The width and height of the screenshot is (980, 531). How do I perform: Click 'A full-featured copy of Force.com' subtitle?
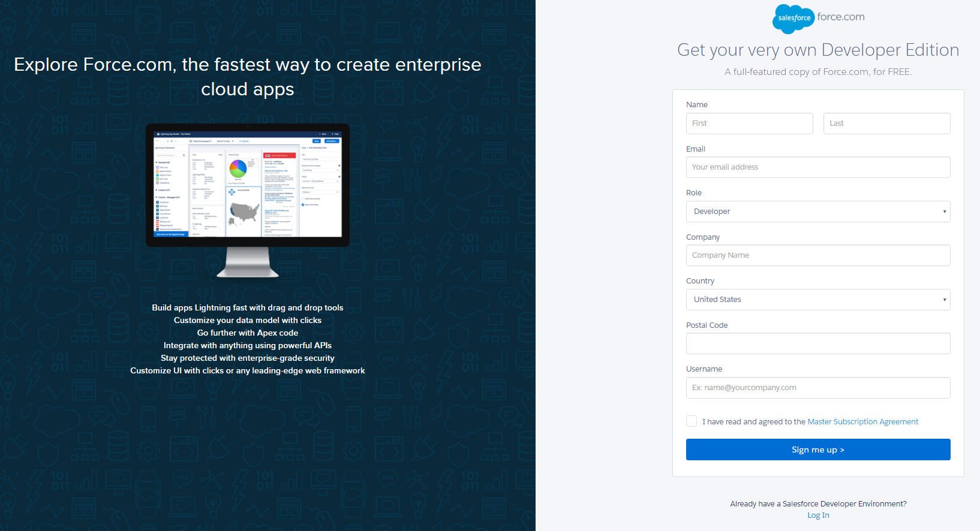pyautogui.click(x=818, y=72)
